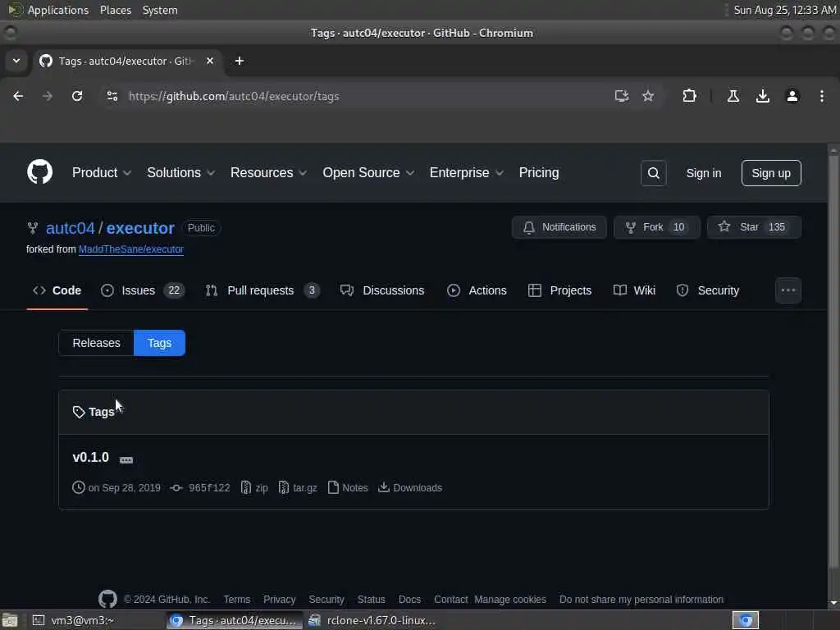
Task: Click the footer GitHub logo
Action: [107, 599]
